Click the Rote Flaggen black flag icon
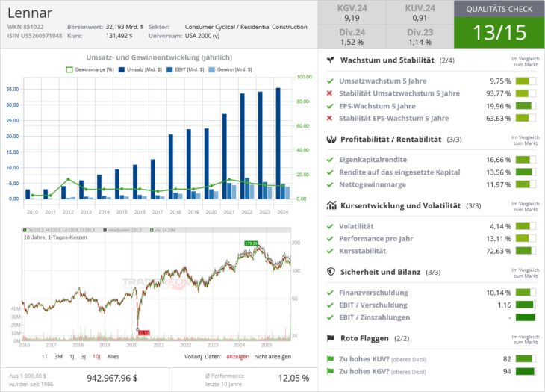The height and width of the screenshot is (392, 545). (x=331, y=338)
